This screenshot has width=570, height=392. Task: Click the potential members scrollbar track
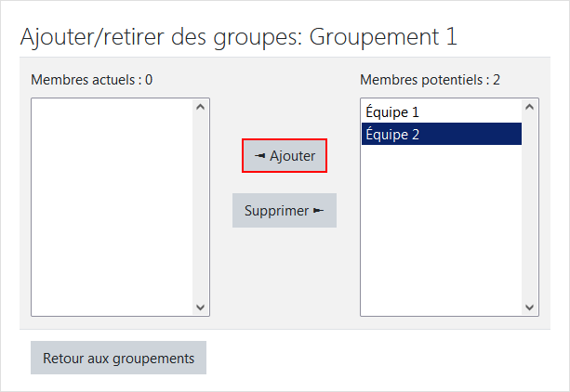point(530,204)
